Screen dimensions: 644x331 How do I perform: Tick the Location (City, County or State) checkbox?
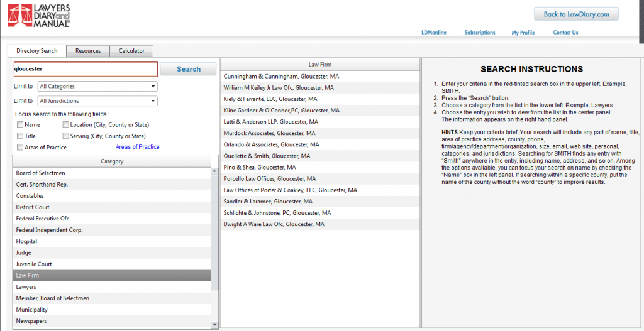pos(65,125)
